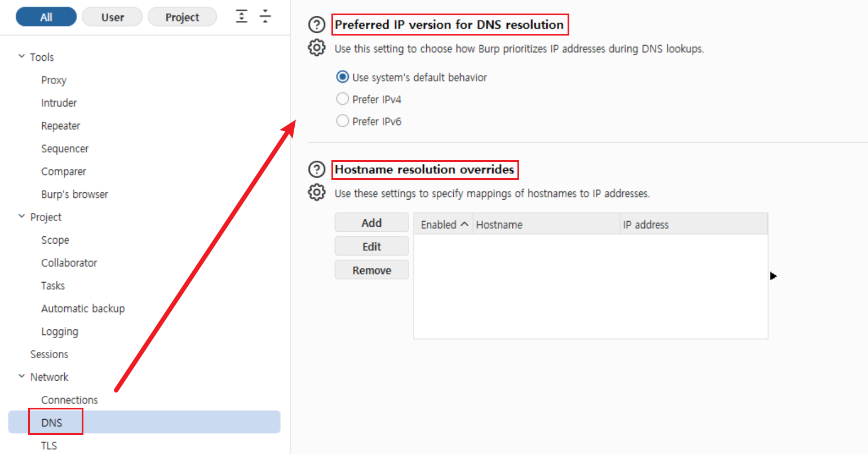Show All settings filter
Screen dimensions: 868x454
click(x=46, y=17)
